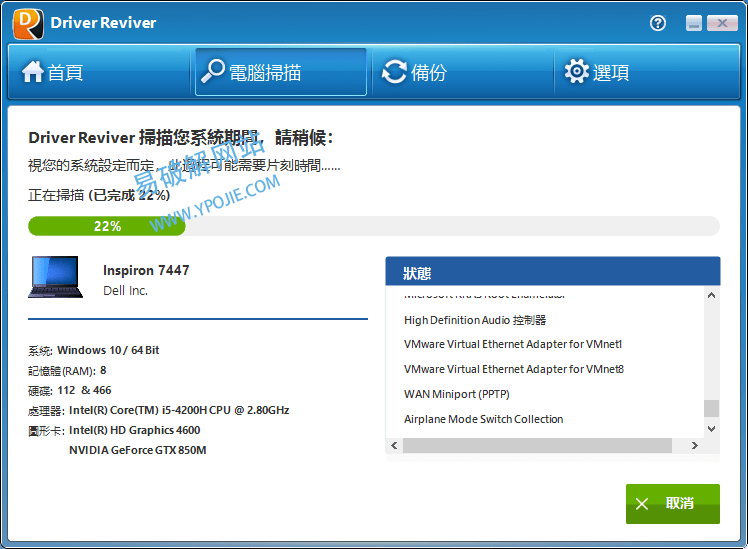Image resolution: width=748 pixels, height=549 pixels.
Task: Click the magnifier icon on scan tab
Action: click(x=213, y=71)
